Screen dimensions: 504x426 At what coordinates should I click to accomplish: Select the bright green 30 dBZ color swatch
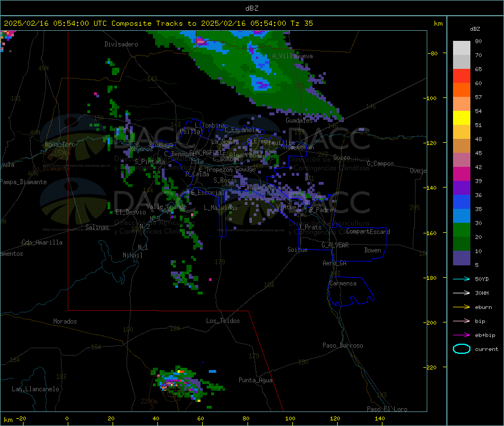[x=461, y=230]
